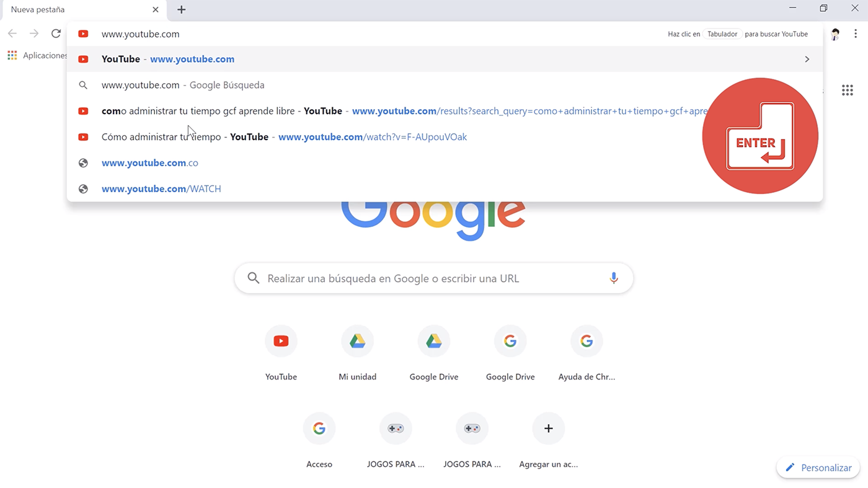Select www.youtube.com/WATCH suggestion
Image resolution: width=868 pixels, height=488 pixels.
coord(445,189)
